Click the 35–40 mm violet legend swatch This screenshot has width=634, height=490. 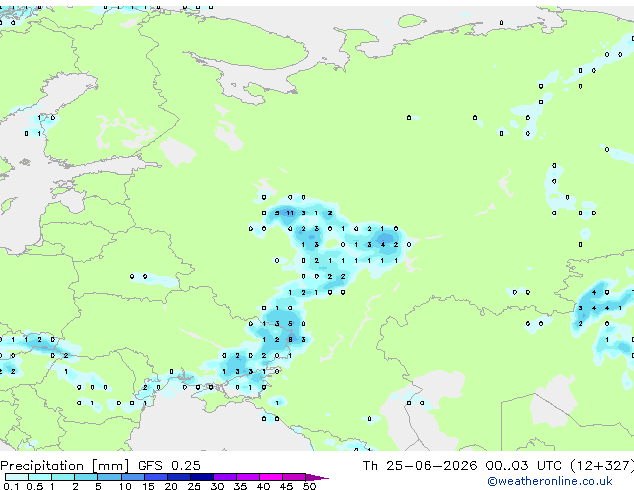tap(248, 477)
